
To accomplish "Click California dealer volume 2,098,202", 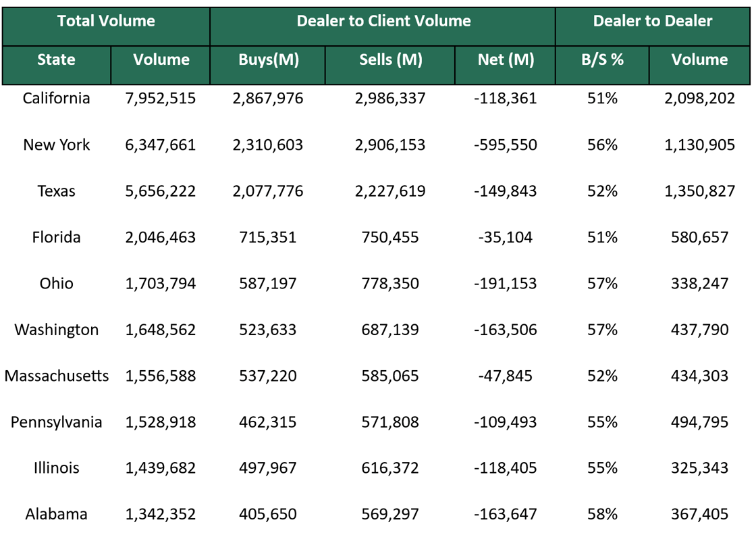I will (x=699, y=99).
